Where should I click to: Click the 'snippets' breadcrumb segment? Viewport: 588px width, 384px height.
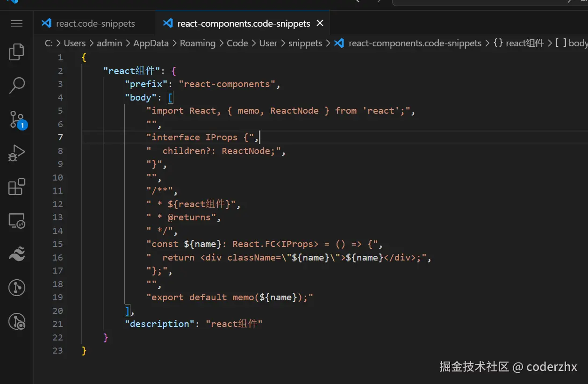[305, 43]
